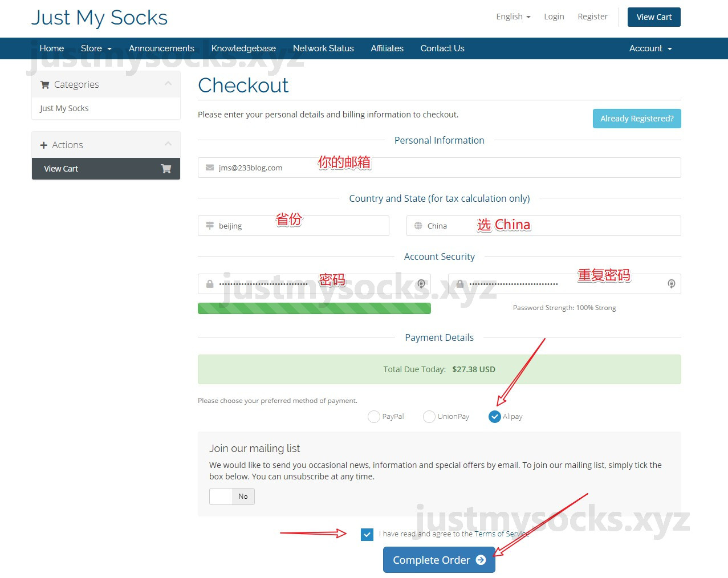Open the Terms of Service link

point(502,534)
